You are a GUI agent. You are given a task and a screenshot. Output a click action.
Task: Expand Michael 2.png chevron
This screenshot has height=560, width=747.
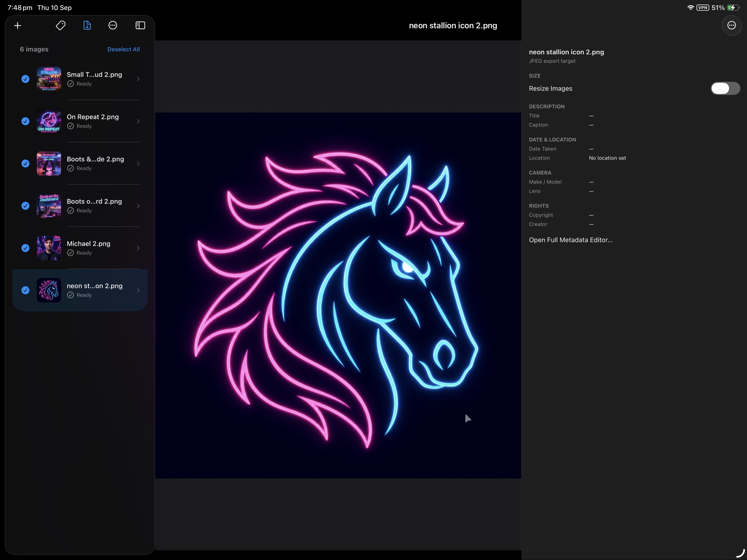tap(138, 248)
